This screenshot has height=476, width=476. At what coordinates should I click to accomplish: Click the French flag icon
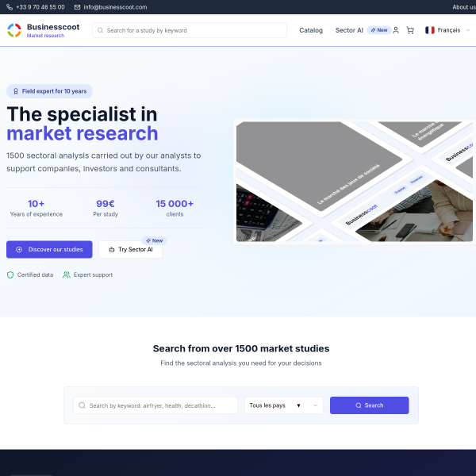click(429, 30)
